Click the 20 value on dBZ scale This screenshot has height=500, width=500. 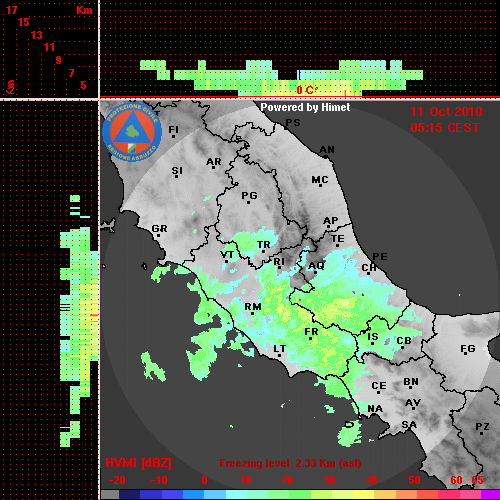tap(287, 480)
